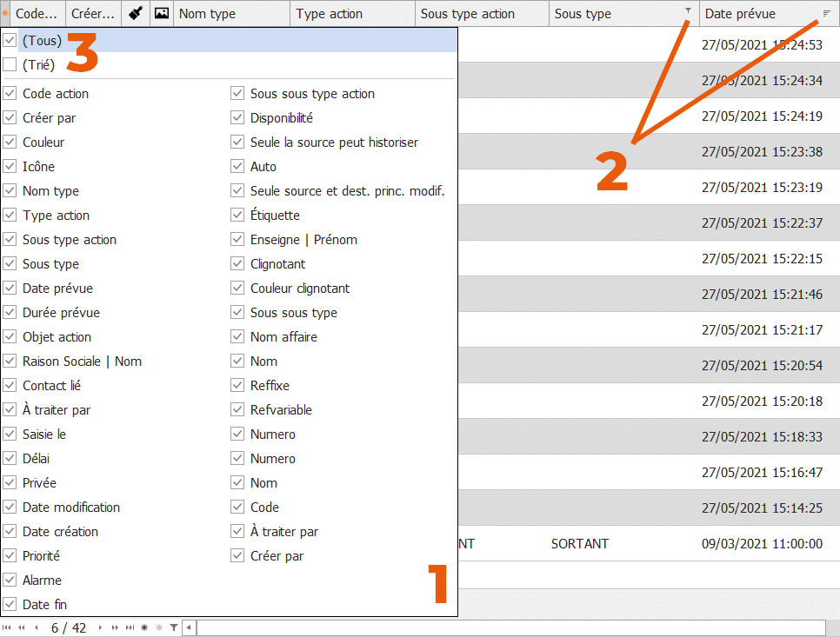Go to next record arrow

pos(101,627)
